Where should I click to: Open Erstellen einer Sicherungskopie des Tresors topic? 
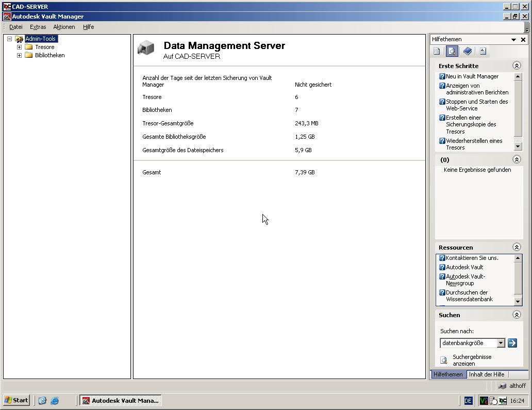pos(471,125)
